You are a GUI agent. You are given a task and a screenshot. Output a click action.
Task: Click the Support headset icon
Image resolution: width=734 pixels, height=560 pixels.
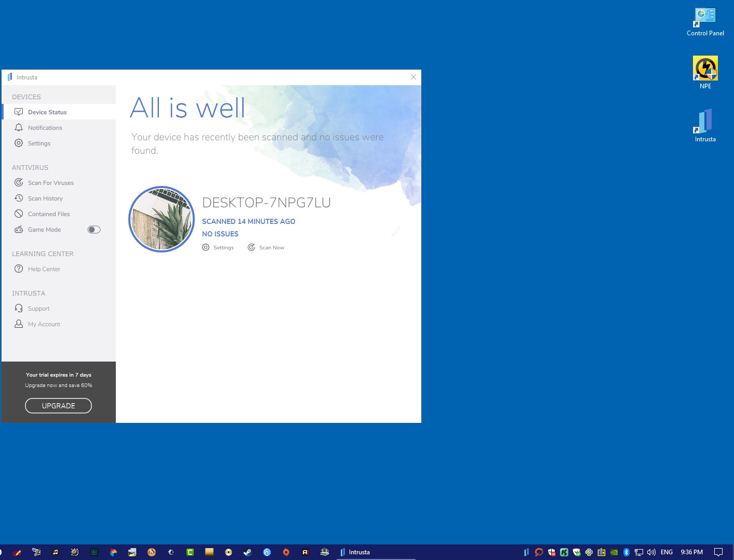(x=19, y=308)
